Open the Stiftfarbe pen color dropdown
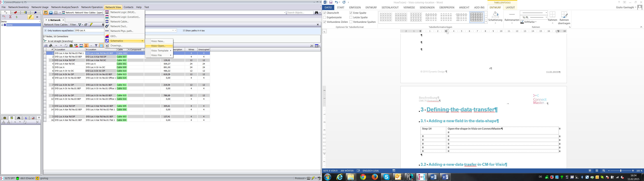This screenshot has width=644, height=181. coord(536,22)
